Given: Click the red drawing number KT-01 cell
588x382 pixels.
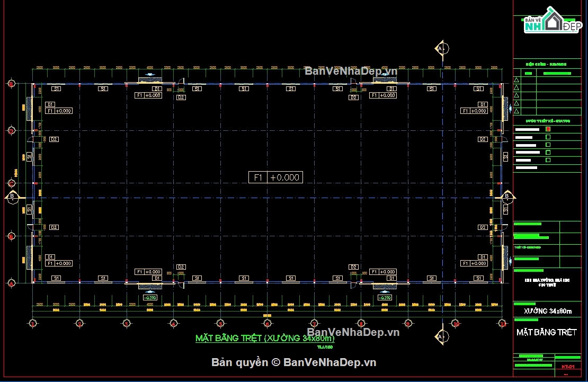Looking at the screenshot, I should [568, 366].
